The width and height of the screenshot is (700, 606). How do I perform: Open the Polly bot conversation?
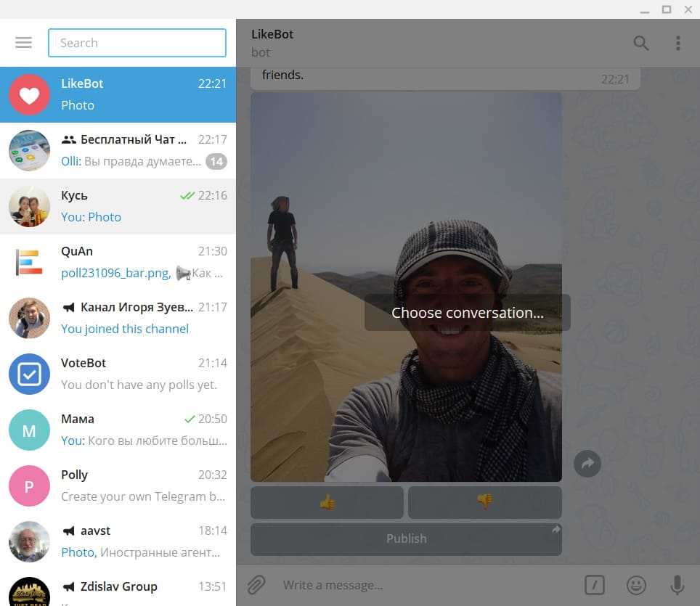[118, 486]
